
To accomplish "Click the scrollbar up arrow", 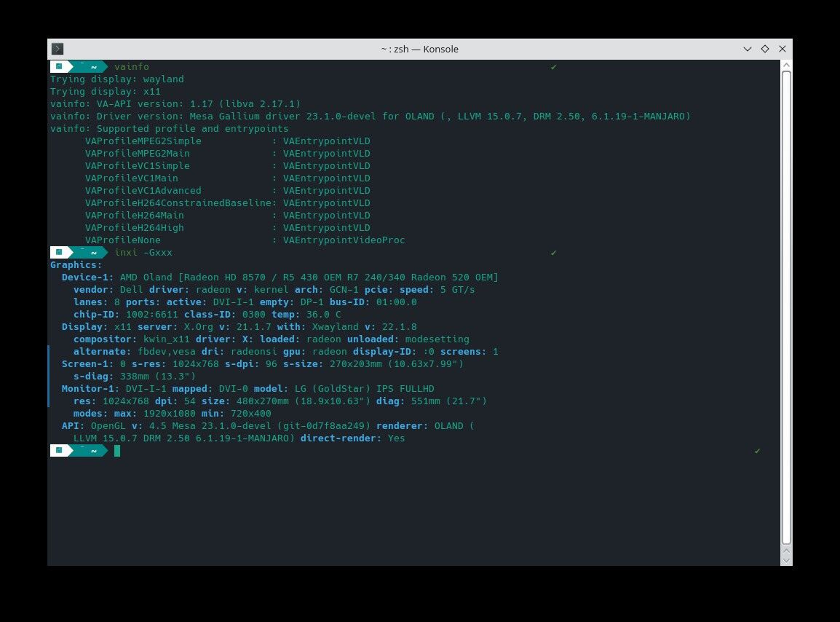I will click(786, 66).
